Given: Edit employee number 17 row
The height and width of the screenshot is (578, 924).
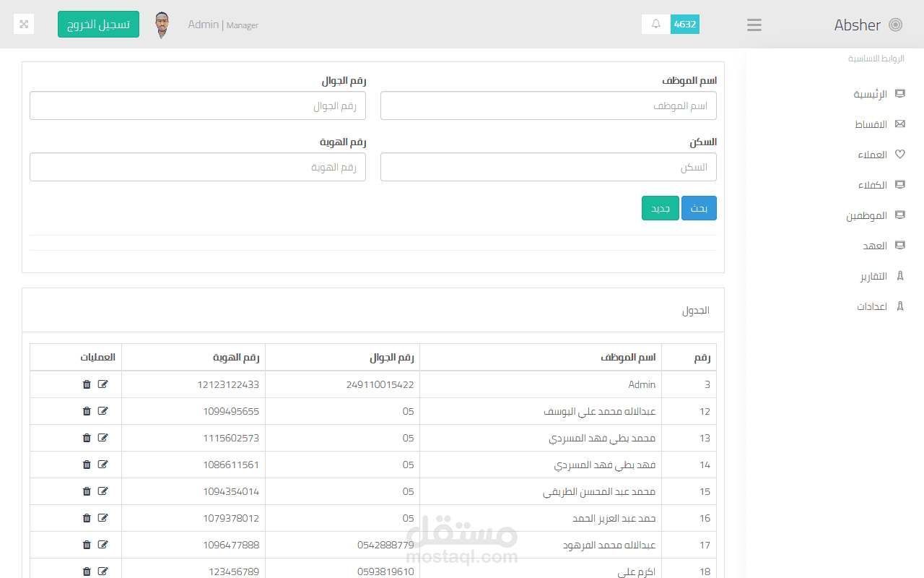Looking at the screenshot, I should click(103, 545).
